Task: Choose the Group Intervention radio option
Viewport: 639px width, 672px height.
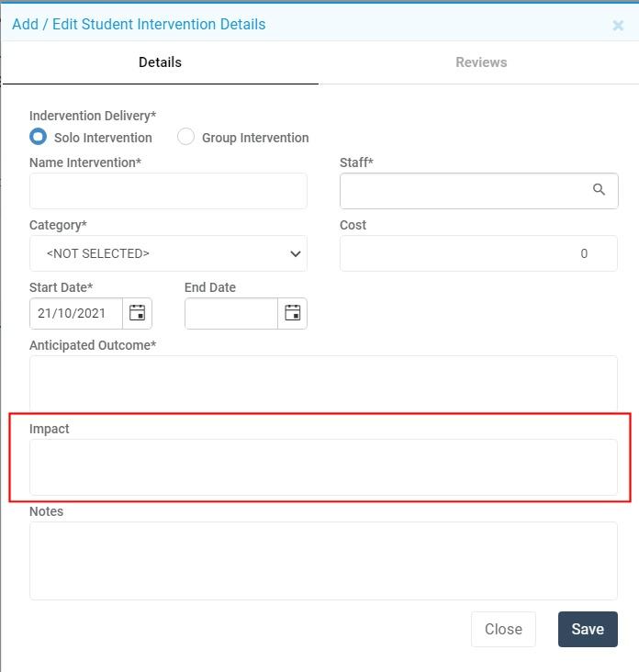Action: tap(186, 137)
